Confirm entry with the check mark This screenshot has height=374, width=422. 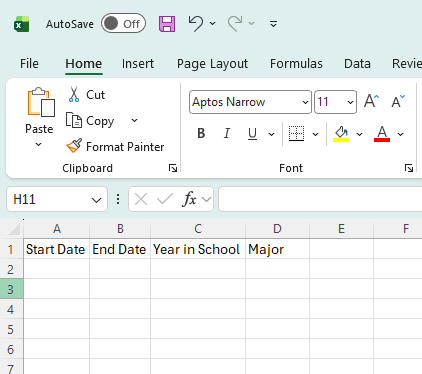point(165,199)
